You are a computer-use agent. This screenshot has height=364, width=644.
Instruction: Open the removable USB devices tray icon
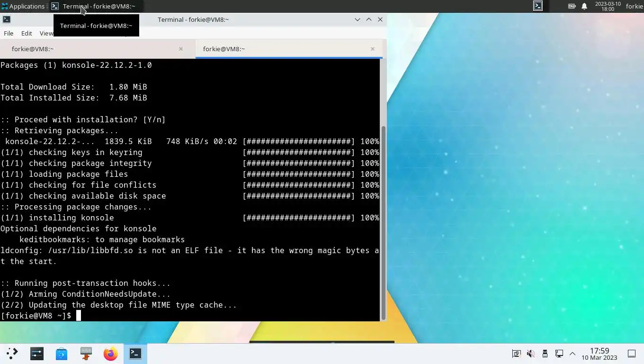click(545, 354)
